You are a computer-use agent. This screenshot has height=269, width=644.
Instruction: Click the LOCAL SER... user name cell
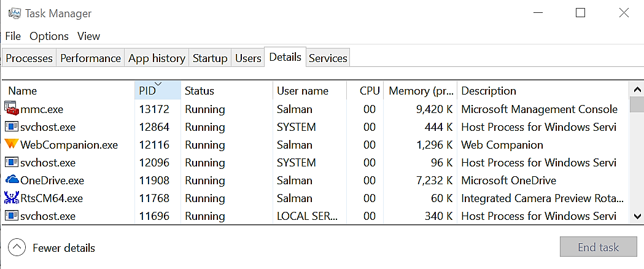click(307, 216)
